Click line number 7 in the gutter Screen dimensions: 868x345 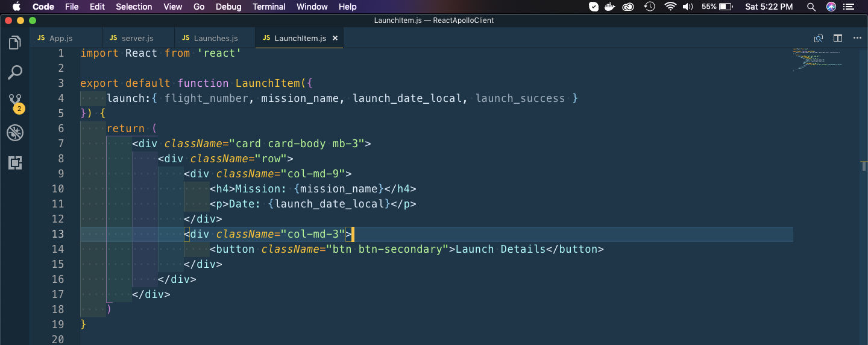pos(61,144)
